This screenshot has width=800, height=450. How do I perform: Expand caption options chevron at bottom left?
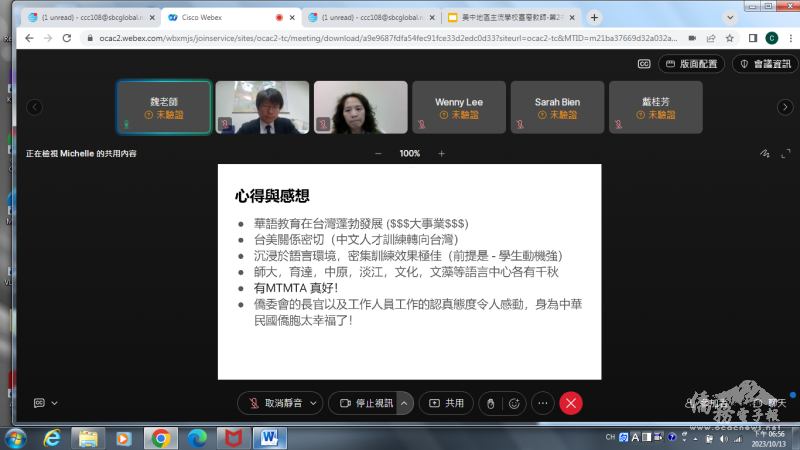55,403
